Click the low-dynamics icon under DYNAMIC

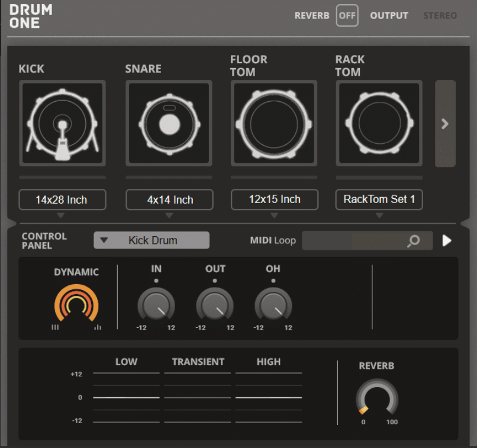point(55,327)
